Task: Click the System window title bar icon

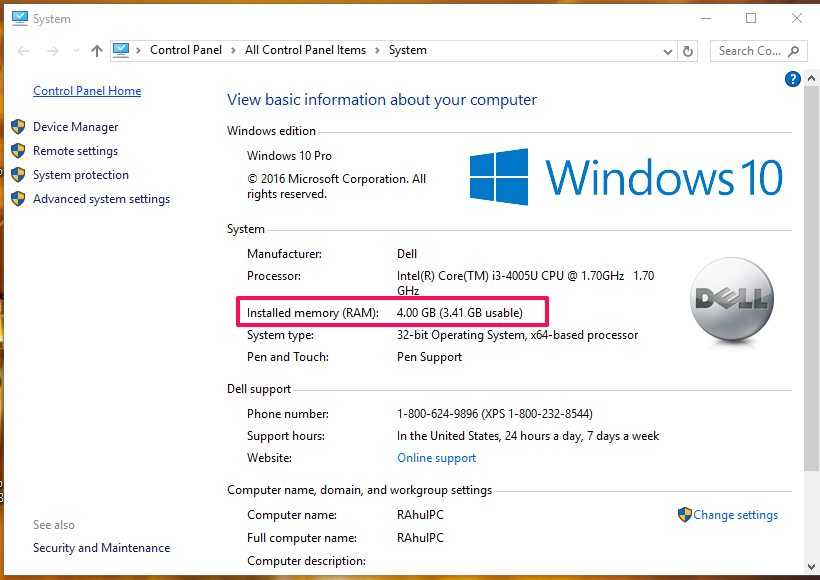Action: click(x=19, y=18)
